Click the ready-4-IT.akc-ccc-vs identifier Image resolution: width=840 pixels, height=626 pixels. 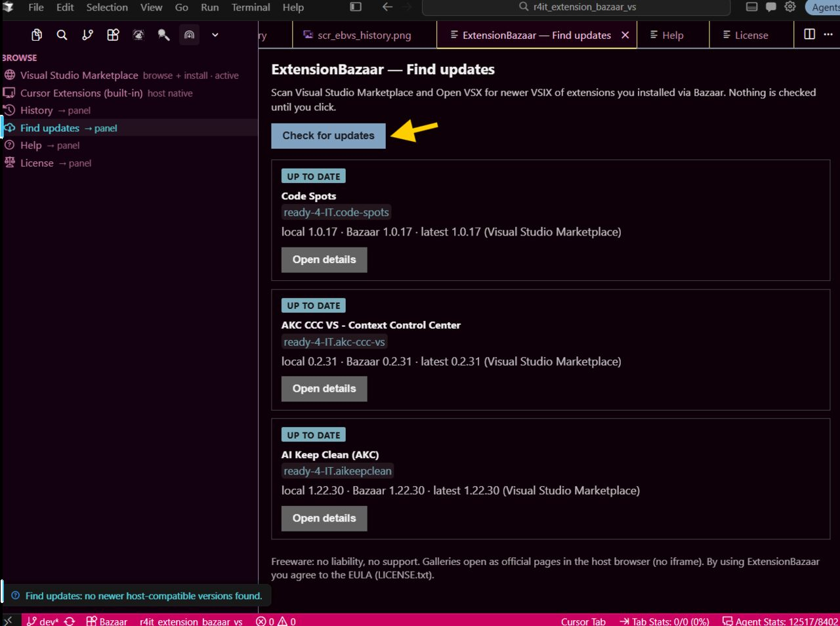[334, 342]
